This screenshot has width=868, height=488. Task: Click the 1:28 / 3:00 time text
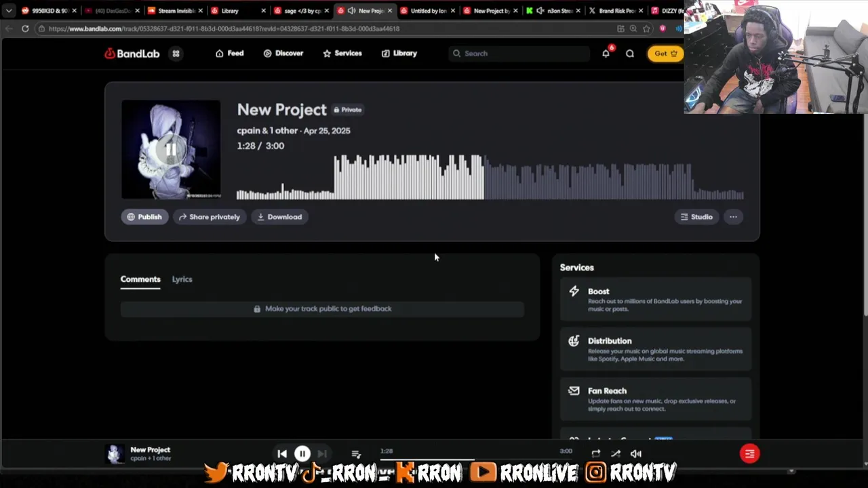(260, 146)
